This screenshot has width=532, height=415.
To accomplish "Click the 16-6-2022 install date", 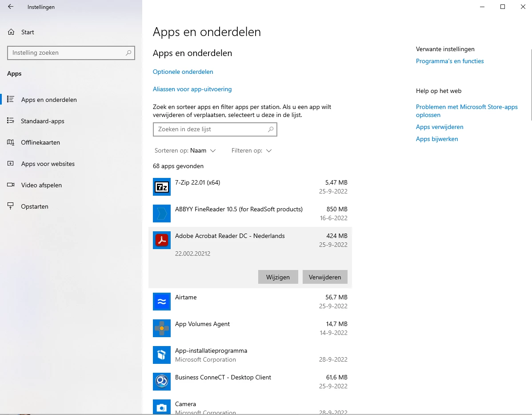I will click(x=333, y=218).
